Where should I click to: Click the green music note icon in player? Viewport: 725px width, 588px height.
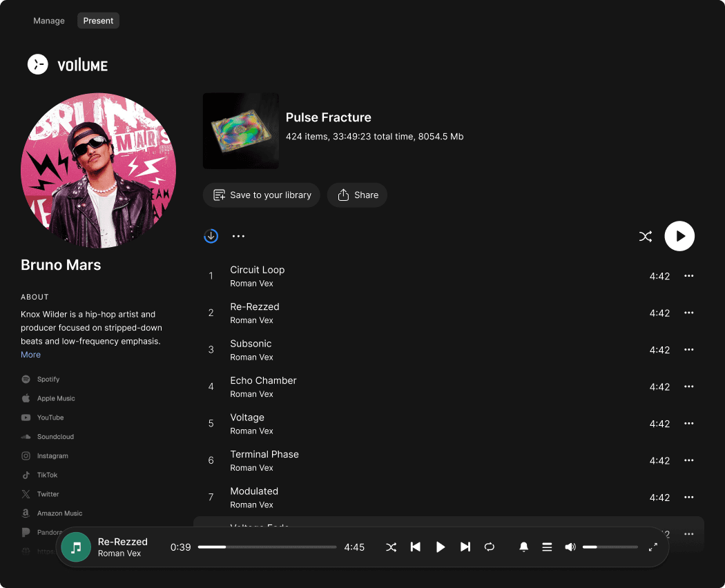pyautogui.click(x=76, y=547)
